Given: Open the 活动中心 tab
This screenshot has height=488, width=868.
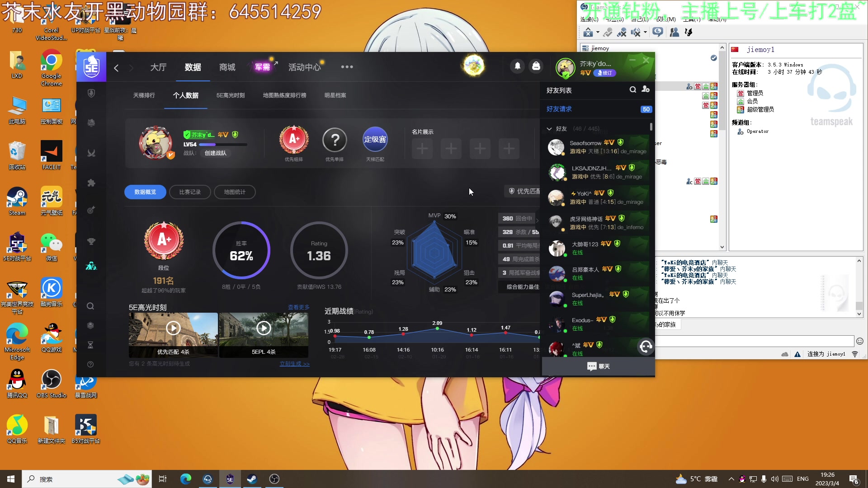Looking at the screenshot, I should tap(305, 67).
